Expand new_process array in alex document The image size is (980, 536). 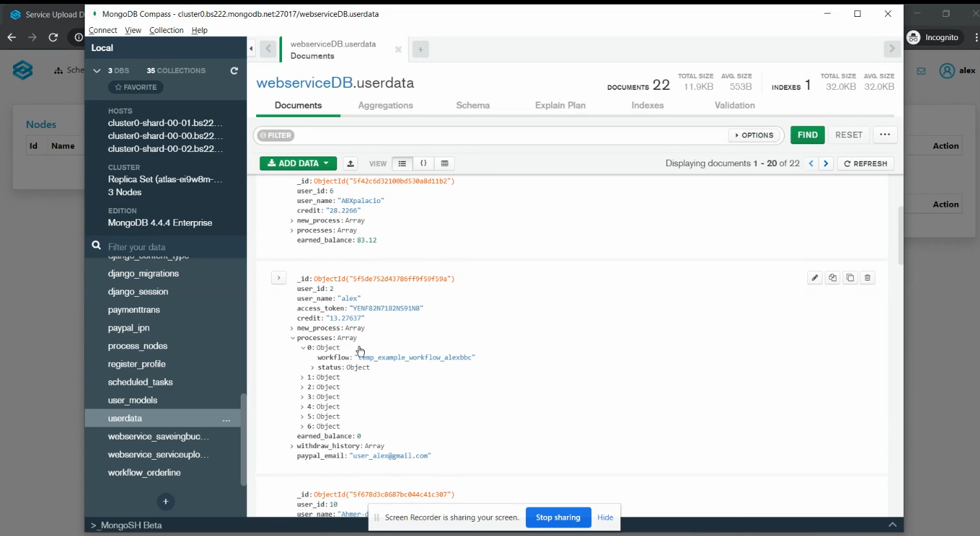click(292, 328)
